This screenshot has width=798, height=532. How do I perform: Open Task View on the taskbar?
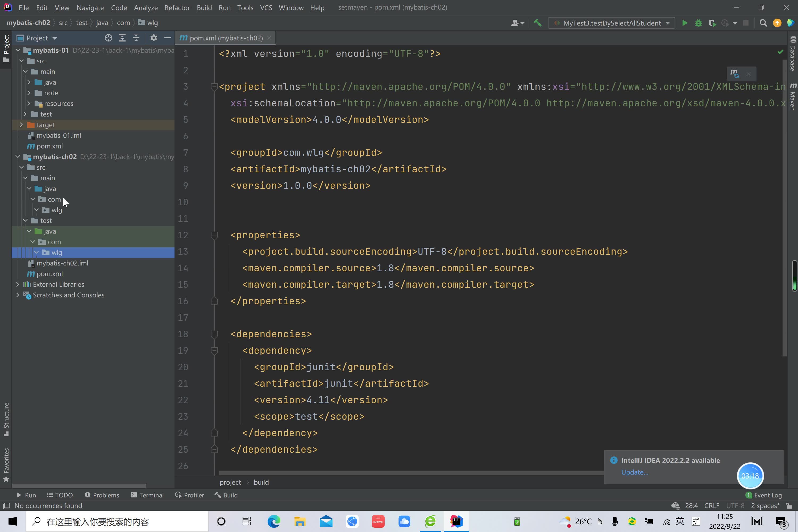tap(247, 521)
